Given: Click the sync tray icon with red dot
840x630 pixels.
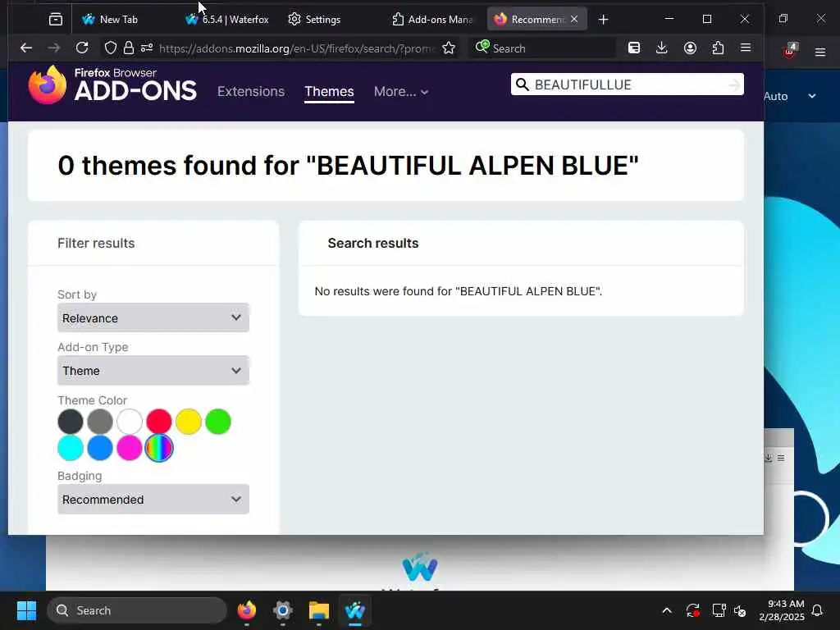Looking at the screenshot, I should click(692, 610).
